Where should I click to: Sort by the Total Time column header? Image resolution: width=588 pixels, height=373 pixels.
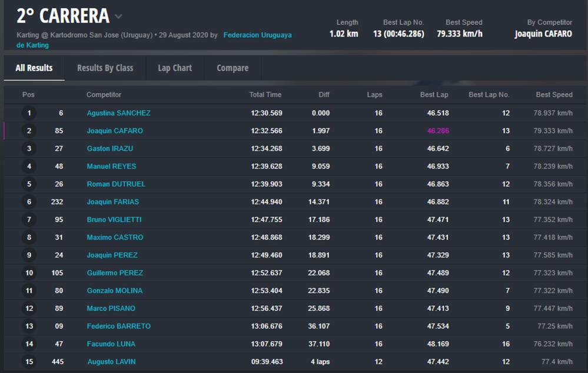pyautogui.click(x=265, y=95)
